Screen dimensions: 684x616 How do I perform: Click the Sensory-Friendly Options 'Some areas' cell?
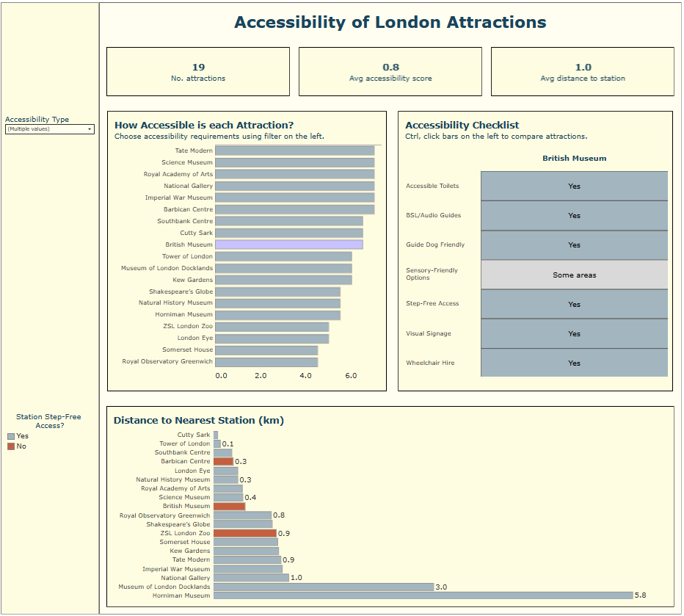[x=574, y=275]
